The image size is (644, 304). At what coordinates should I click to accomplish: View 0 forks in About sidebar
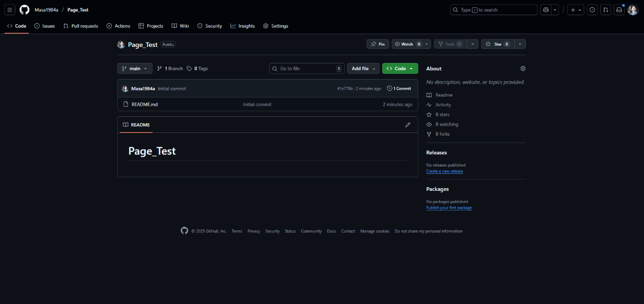point(438,134)
